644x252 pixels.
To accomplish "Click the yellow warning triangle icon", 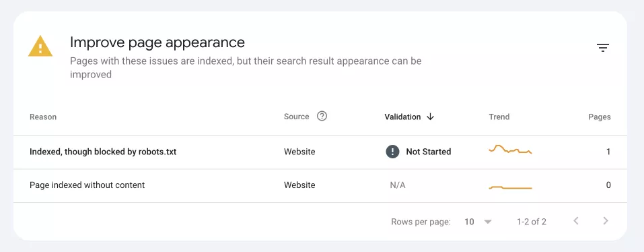I will pos(40,46).
